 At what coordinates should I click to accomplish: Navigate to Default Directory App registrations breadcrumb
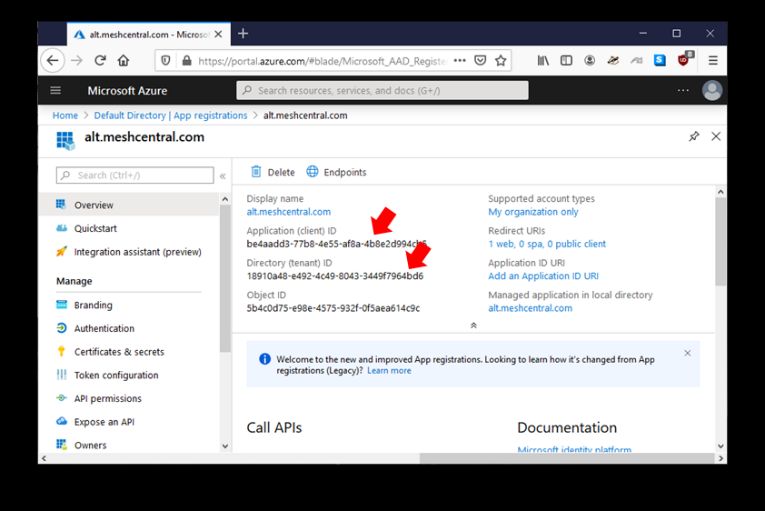click(170, 116)
